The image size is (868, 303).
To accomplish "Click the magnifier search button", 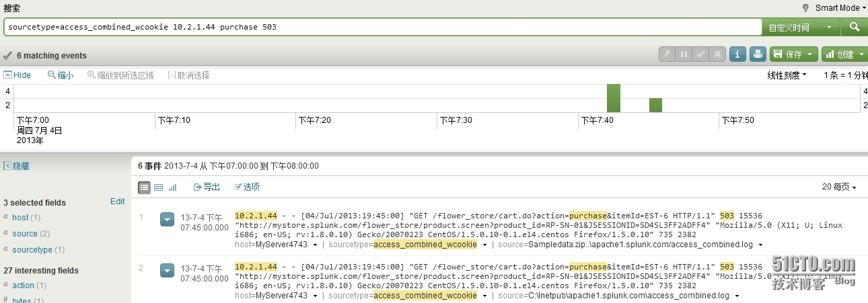I will coord(854,27).
